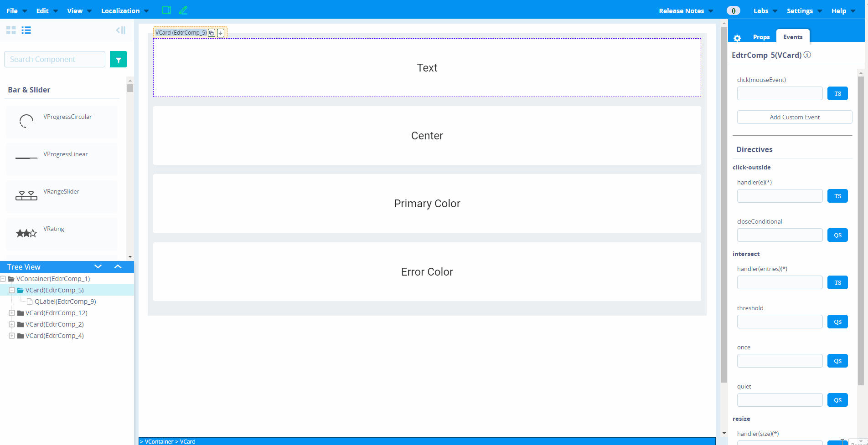This screenshot has height=445, width=868.
Task: Click QS button next to closeConditional
Action: tap(837, 235)
